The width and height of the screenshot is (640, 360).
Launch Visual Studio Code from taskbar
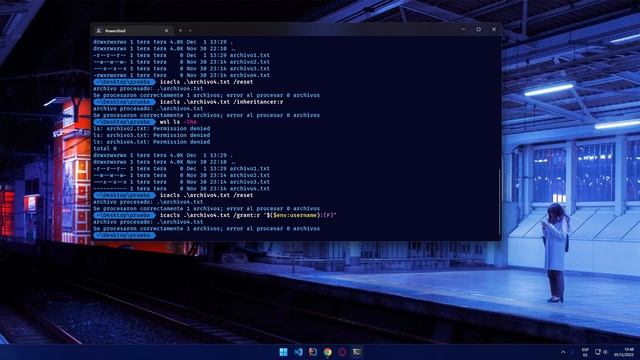point(298,352)
